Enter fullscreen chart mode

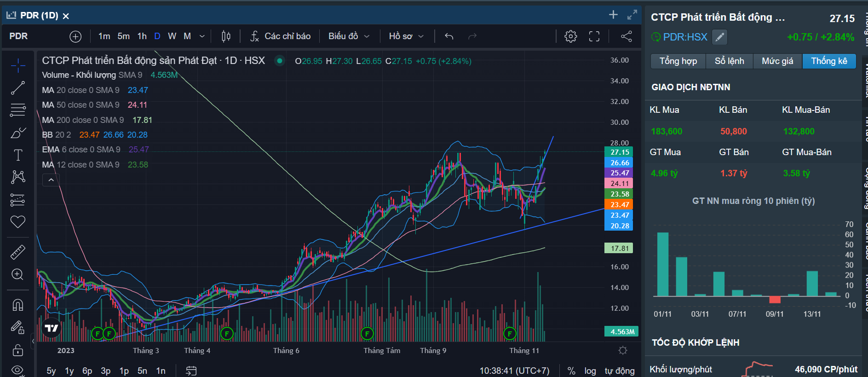[594, 36]
